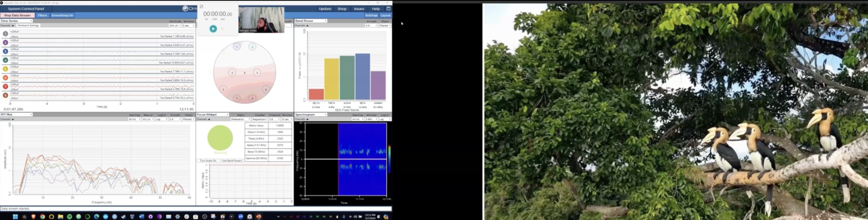This screenshot has width=868, height=220.
Task: Toggle channel 5 in Time Series
Action: click(x=5, y=69)
